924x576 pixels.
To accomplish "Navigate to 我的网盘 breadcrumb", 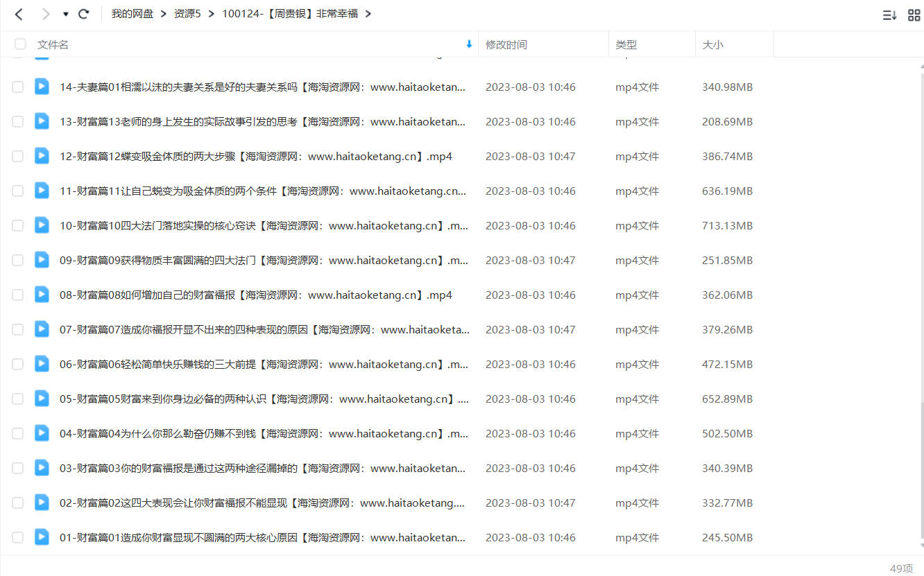I will (132, 13).
